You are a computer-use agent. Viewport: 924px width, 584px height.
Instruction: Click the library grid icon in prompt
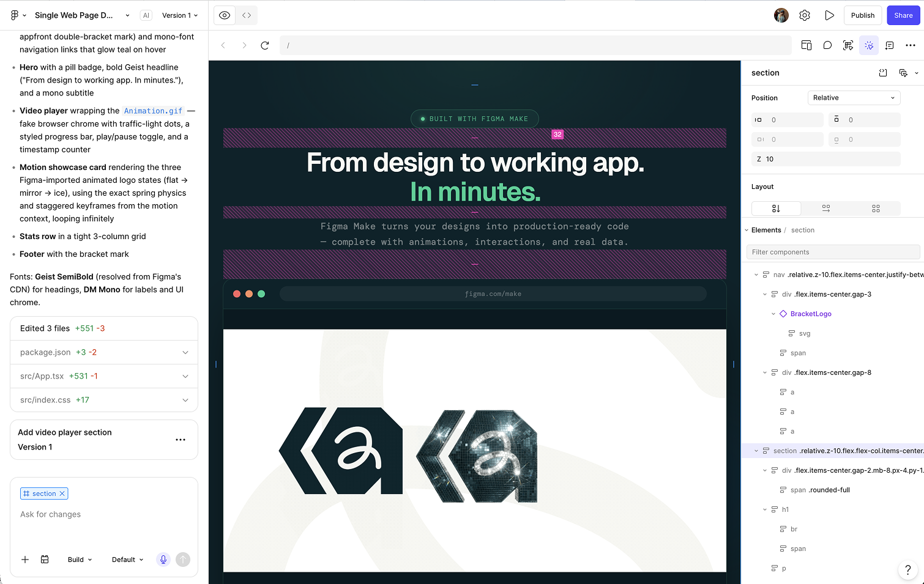click(x=45, y=560)
